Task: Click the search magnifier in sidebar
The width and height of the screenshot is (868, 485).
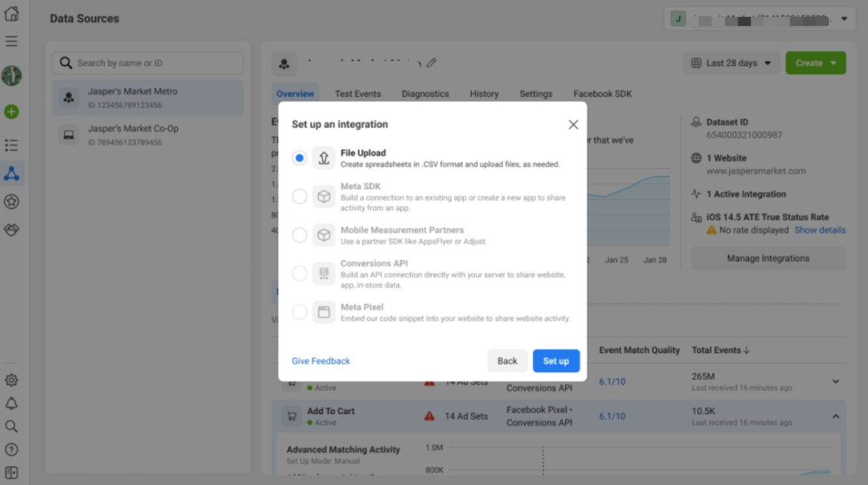Action: 12,426
